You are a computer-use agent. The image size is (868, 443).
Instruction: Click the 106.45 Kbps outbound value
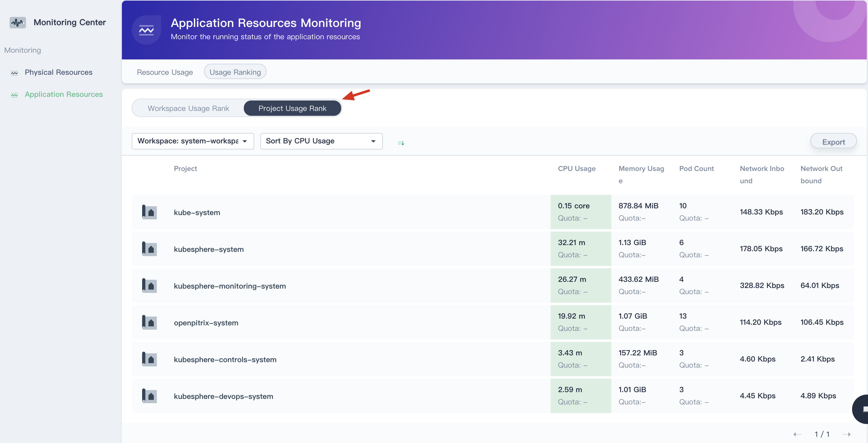point(822,322)
